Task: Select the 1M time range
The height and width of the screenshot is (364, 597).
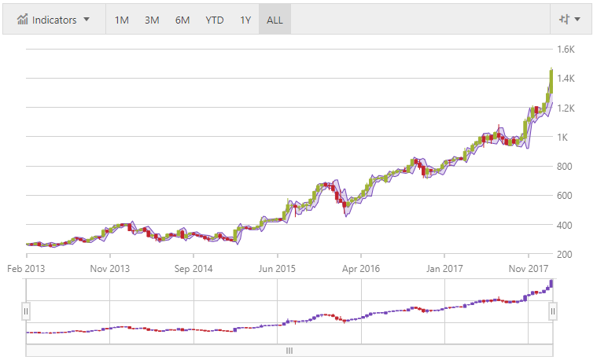Action: [121, 20]
